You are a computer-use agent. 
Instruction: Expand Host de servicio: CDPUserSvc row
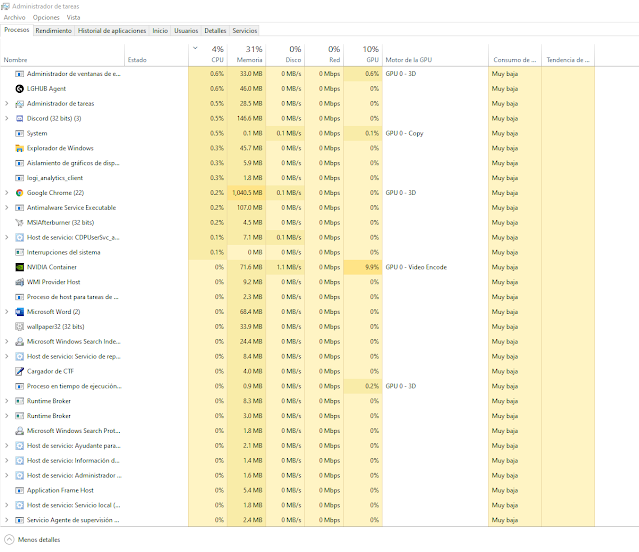point(7,238)
